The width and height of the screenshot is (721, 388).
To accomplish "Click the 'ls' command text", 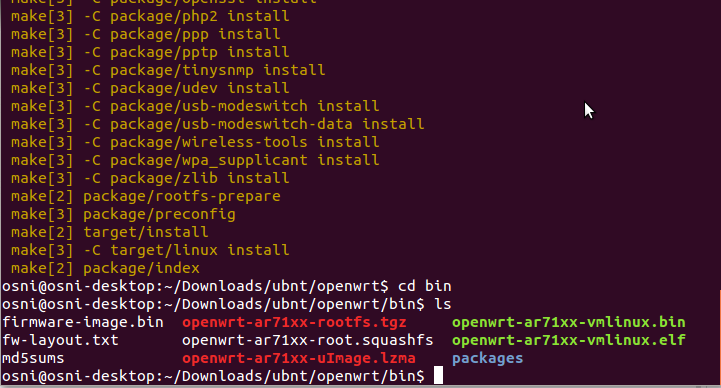I will point(442,304).
